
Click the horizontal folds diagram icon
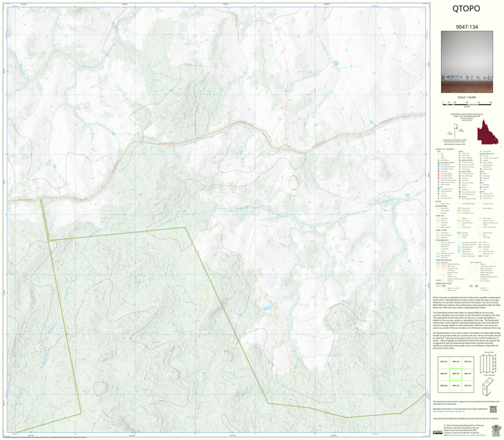[x=488, y=386]
